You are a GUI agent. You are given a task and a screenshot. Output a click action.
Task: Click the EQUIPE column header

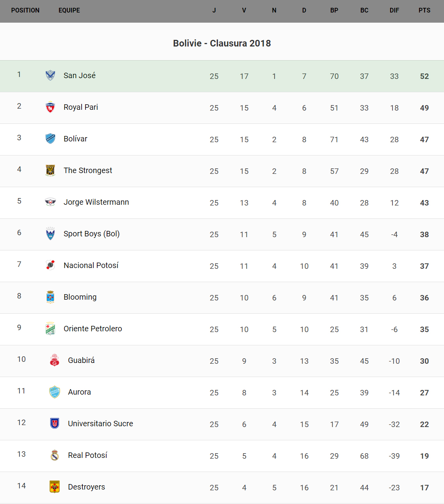pyautogui.click(x=69, y=11)
